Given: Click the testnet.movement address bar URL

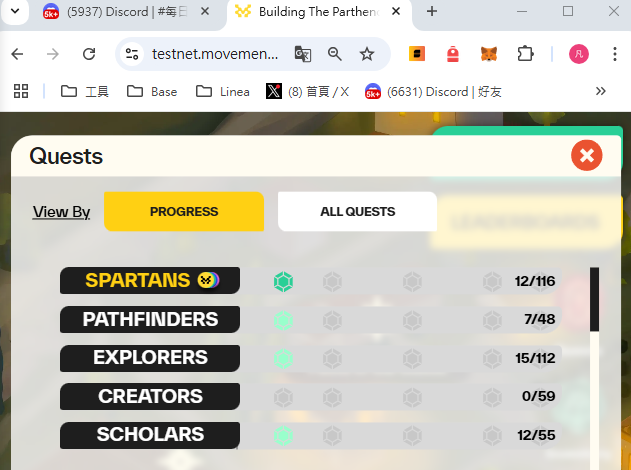Looking at the screenshot, I should (x=215, y=54).
